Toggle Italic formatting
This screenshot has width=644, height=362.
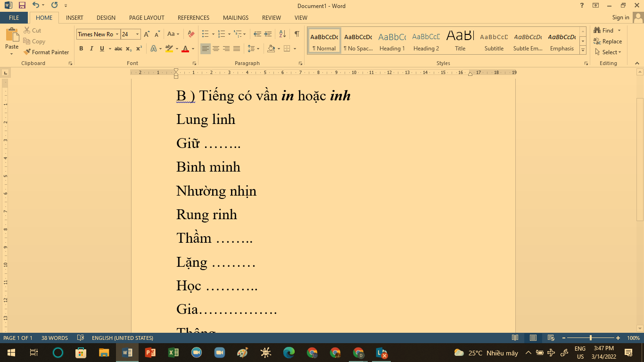(91, 49)
